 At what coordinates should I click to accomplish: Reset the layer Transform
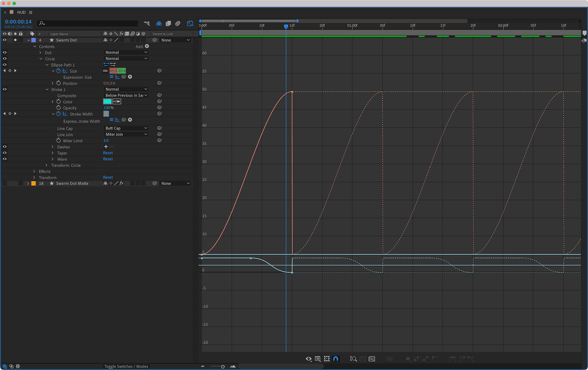click(108, 178)
